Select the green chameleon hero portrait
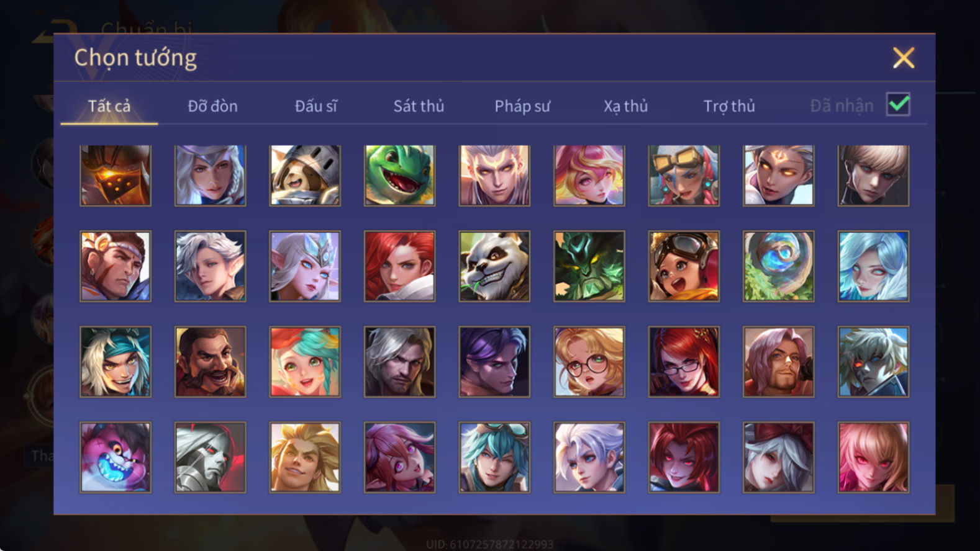 coord(399,176)
